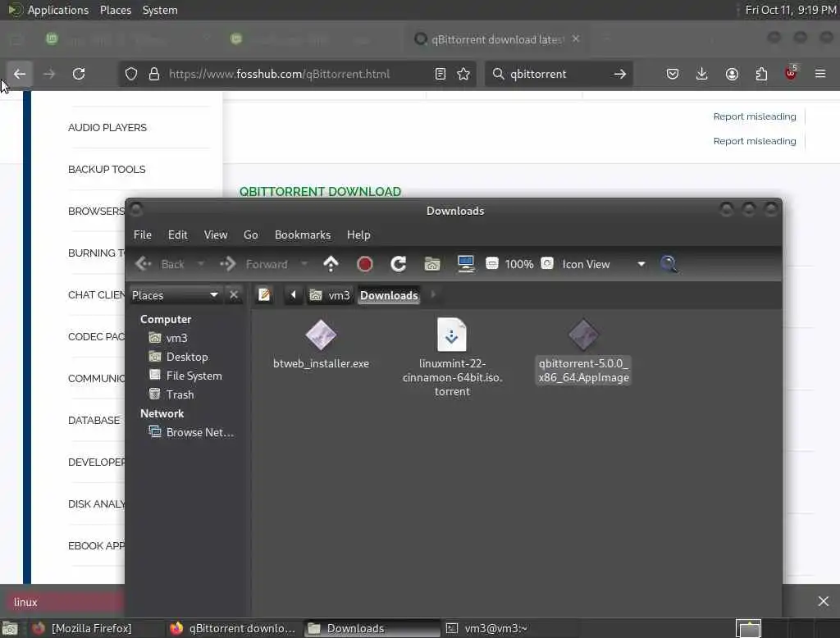Close the qBittorrent download tab
The image size is (840, 638).
tap(576, 39)
